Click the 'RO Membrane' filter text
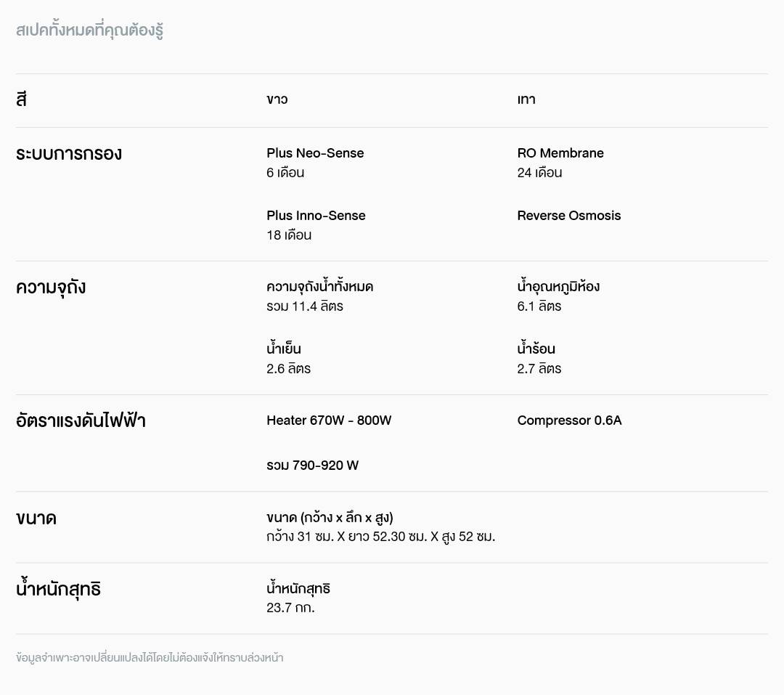The width and height of the screenshot is (784, 695). [x=560, y=153]
